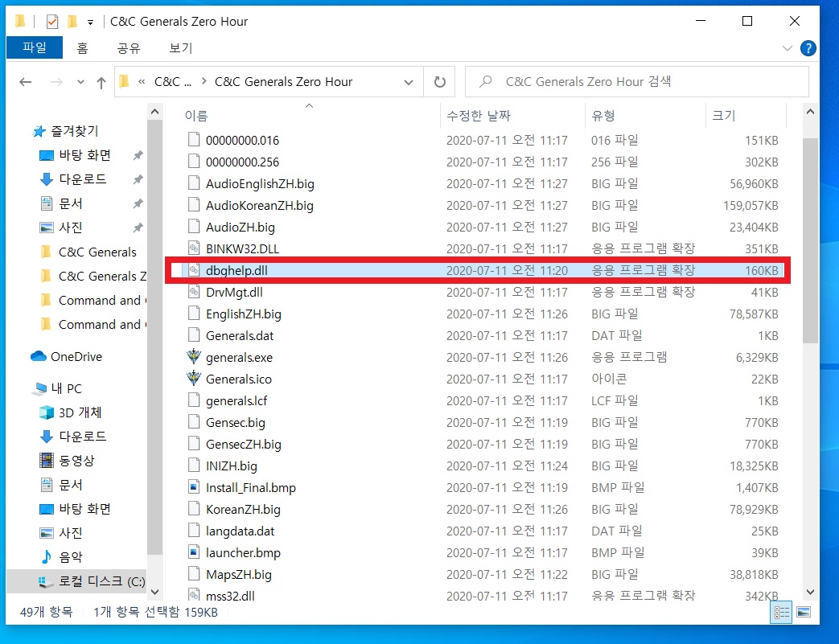The image size is (839, 644).
Task: Select the dbghelp.dll file icon
Action: pyautogui.click(x=194, y=270)
